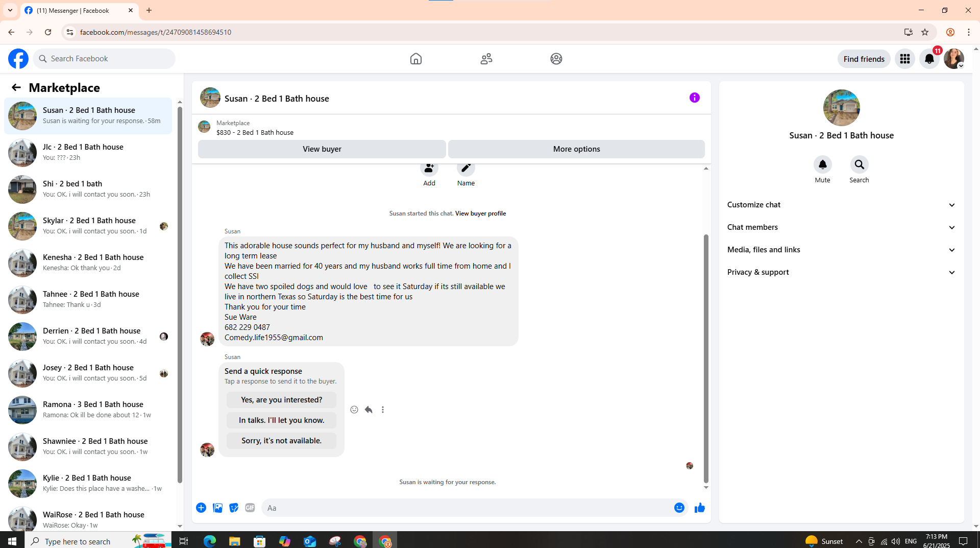Viewport: 980px width, 548px height.
Task: Open the account profile picture menu
Action: coord(954,59)
